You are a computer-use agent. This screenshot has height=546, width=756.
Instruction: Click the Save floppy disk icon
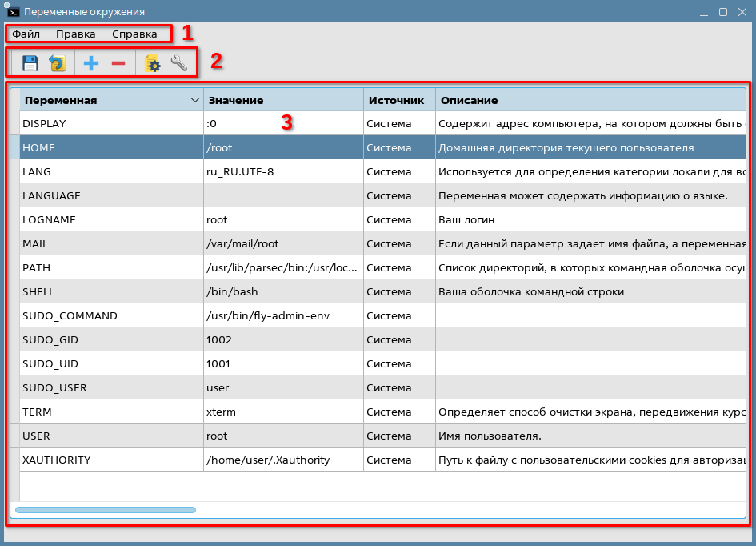(30, 63)
